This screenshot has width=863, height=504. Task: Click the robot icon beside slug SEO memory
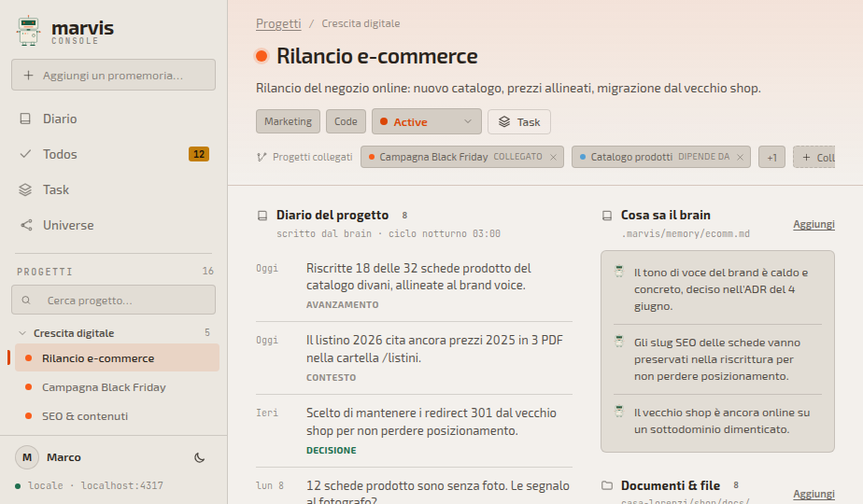coord(619,342)
